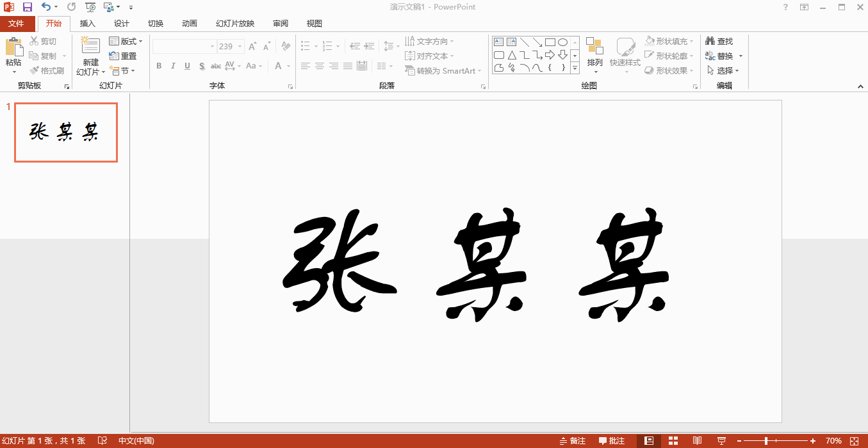Click the Comments (批注) button
Image resolution: width=868 pixels, height=448 pixels.
(612, 441)
